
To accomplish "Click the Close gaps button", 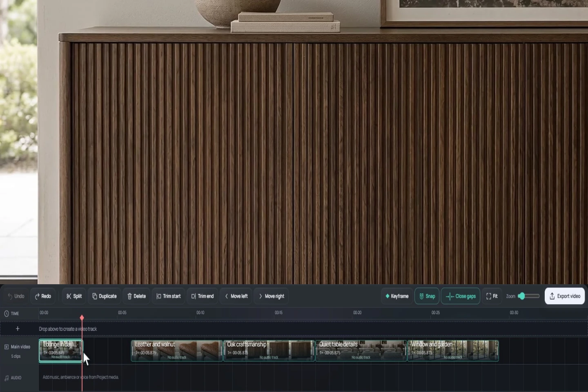I will coord(461,296).
